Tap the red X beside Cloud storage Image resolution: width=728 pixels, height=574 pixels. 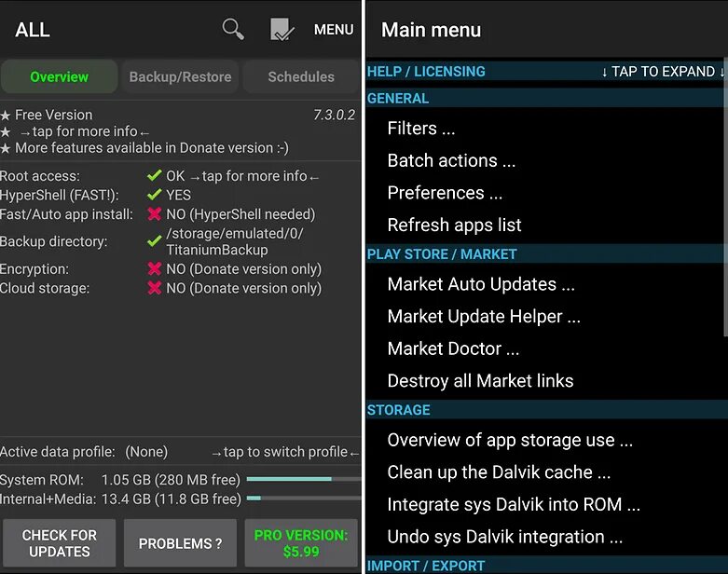tap(154, 288)
